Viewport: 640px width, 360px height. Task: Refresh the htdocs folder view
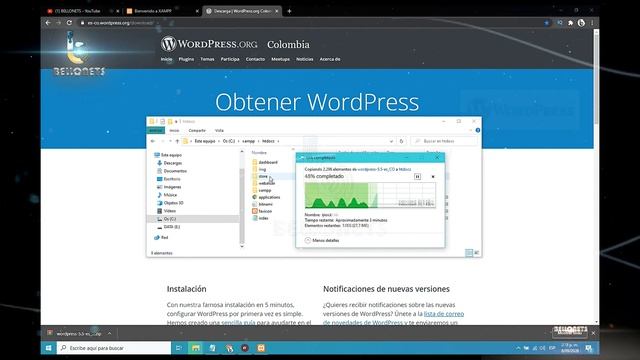[402, 141]
